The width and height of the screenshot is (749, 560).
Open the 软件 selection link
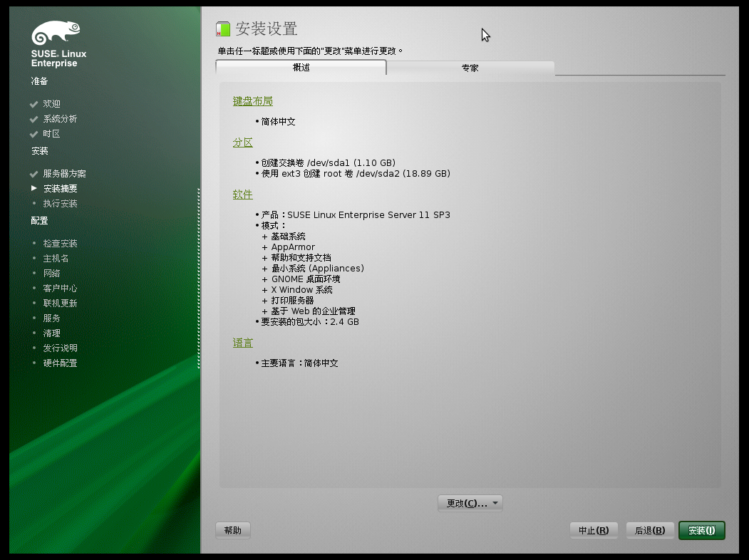(242, 194)
